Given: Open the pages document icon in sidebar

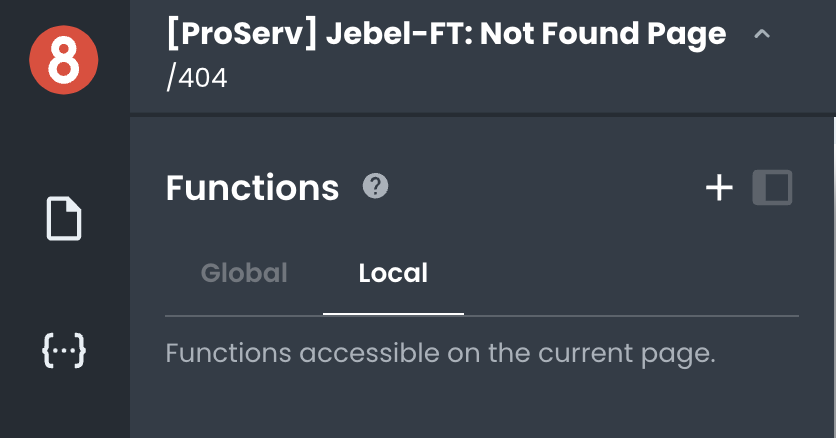Looking at the screenshot, I should [64, 219].
